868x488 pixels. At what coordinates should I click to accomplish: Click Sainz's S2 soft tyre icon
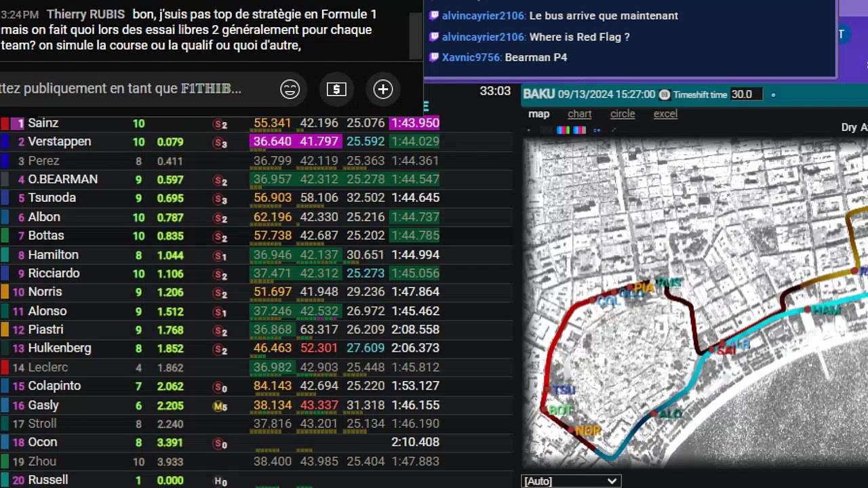pos(220,124)
